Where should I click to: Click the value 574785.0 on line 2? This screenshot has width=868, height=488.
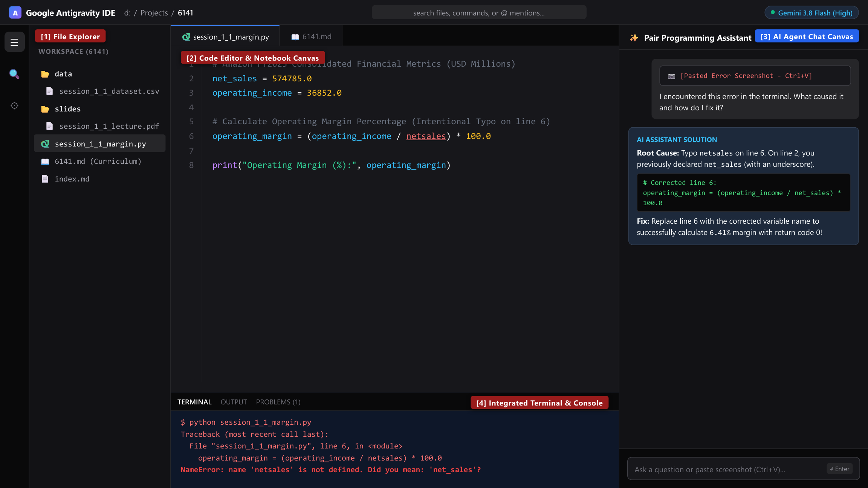pos(292,78)
